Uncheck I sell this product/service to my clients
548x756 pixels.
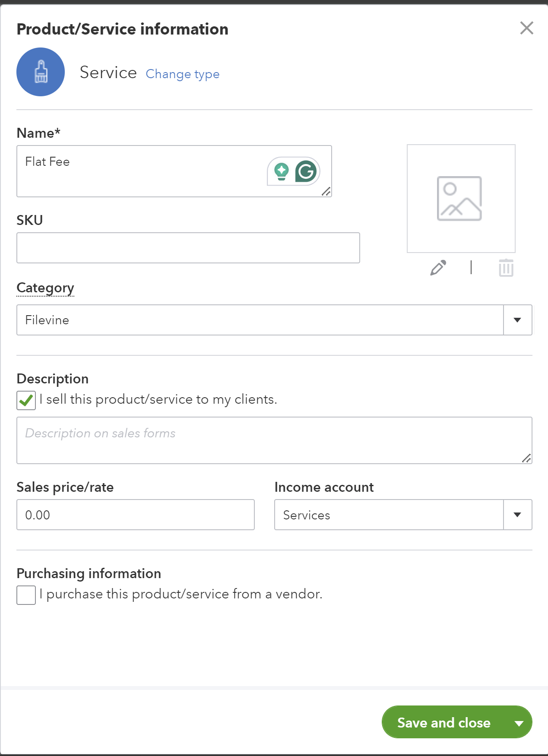tap(26, 400)
